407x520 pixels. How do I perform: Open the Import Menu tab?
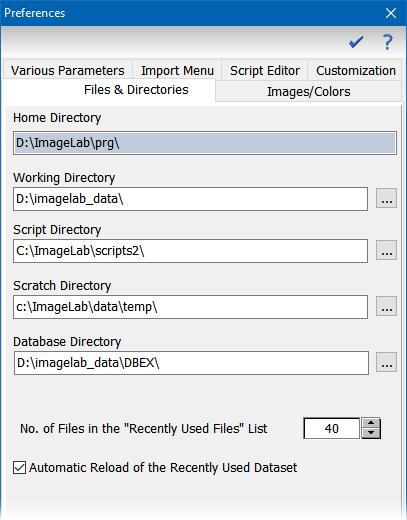pyautogui.click(x=177, y=70)
